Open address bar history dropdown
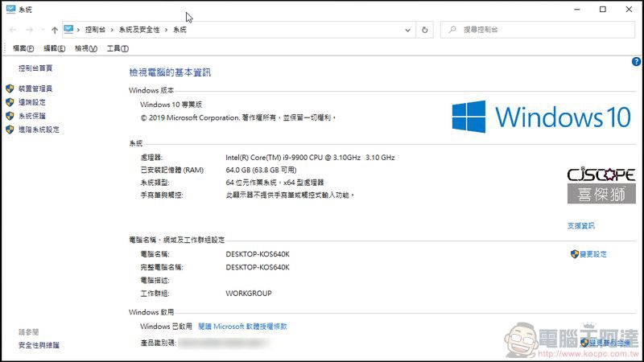The image size is (644, 362). point(408,30)
